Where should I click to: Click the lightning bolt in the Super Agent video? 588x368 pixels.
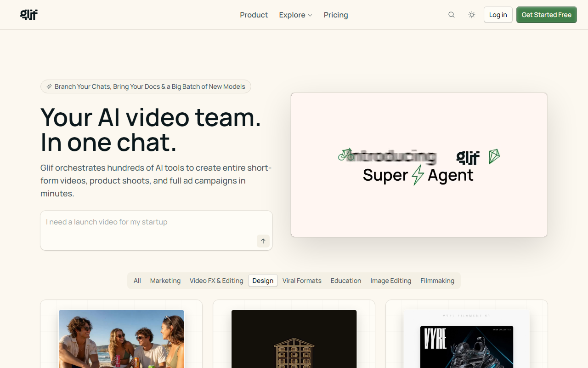point(418,175)
